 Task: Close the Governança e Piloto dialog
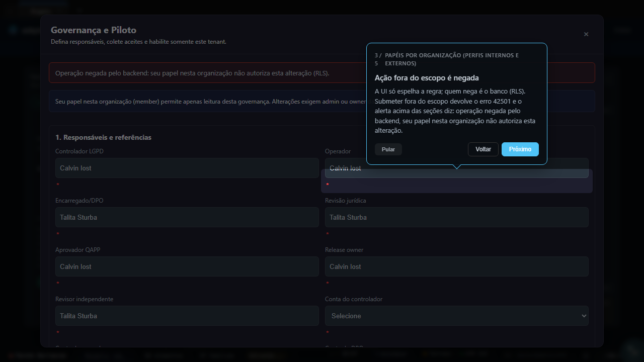[x=586, y=34]
